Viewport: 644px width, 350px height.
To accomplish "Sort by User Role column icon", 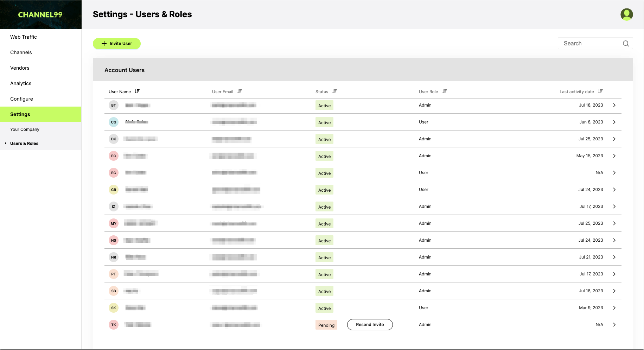I will [x=445, y=91].
